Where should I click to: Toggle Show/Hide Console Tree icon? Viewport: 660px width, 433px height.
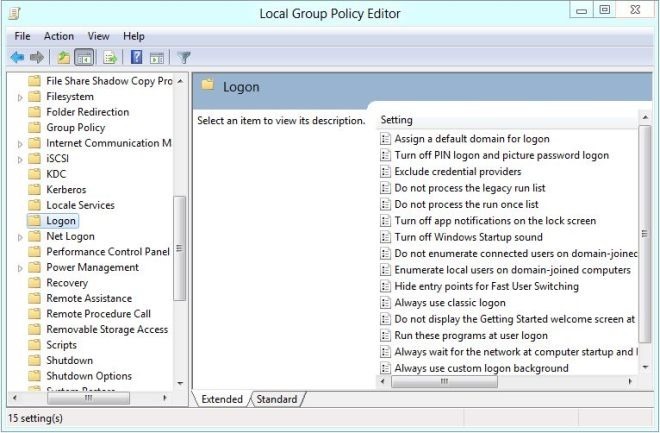[84, 57]
